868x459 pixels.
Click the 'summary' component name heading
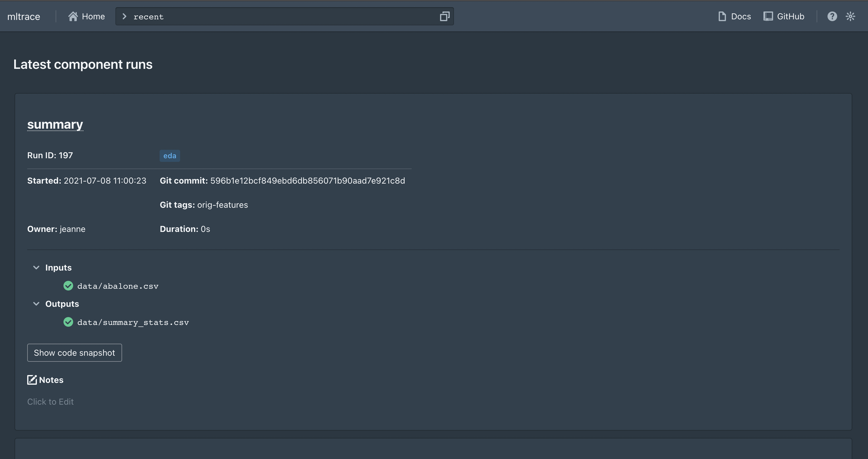point(55,124)
